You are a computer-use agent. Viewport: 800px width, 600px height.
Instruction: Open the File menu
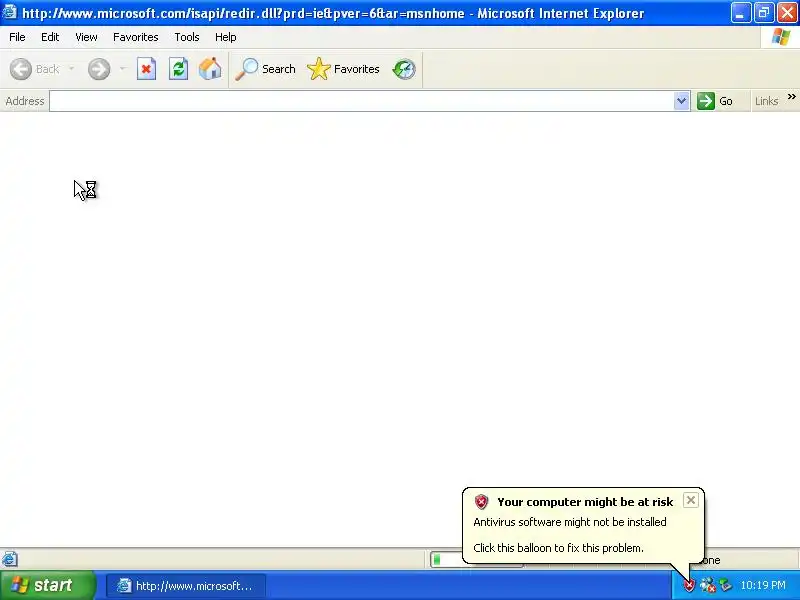[x=17, y=37]
